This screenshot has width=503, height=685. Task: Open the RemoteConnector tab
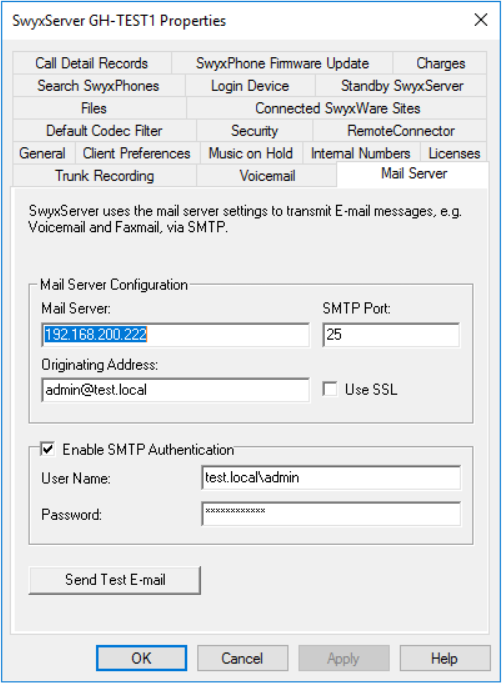400,131
